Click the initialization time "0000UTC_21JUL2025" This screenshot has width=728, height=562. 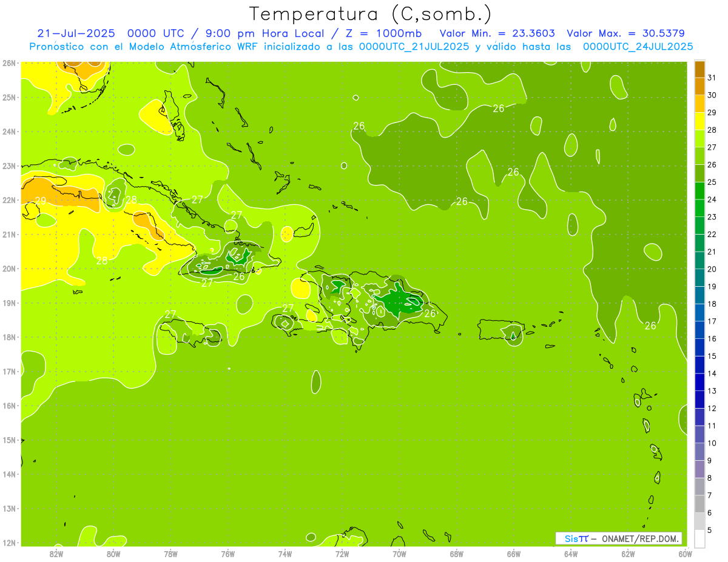[x=414, y=47]
